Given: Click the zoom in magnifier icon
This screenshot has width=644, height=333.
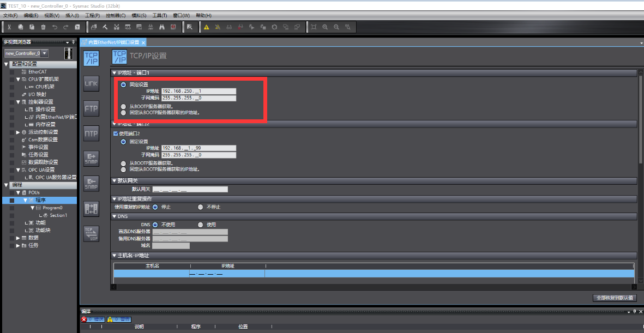Looking at the screenshot, I should tap(325, 27).
